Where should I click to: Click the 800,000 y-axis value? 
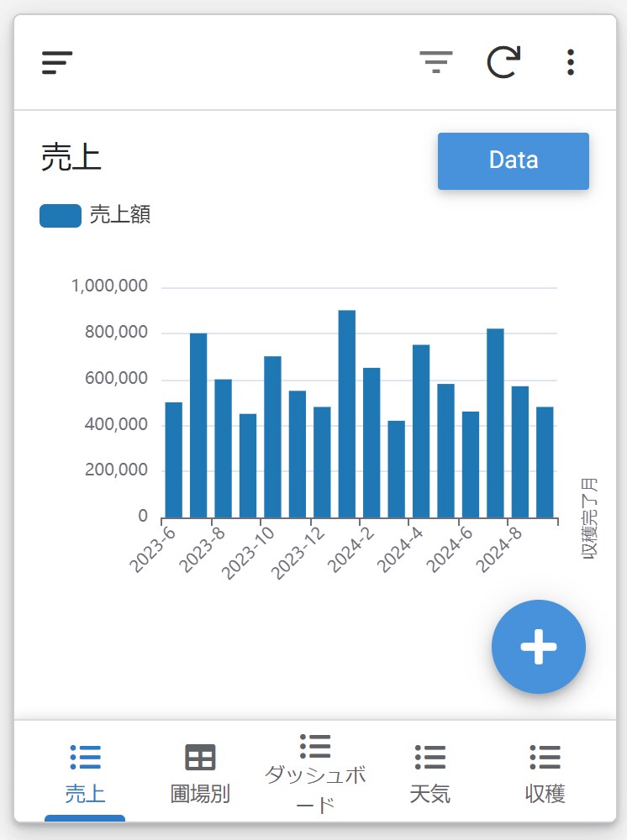pos(116,332)
